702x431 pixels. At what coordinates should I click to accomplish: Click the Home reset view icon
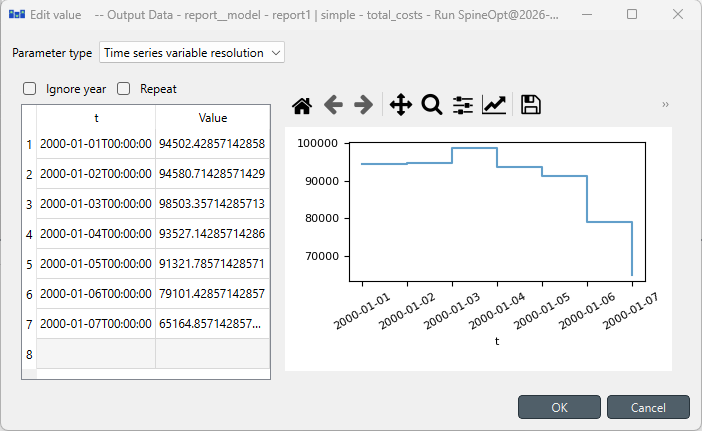click(x=302, y=105)
